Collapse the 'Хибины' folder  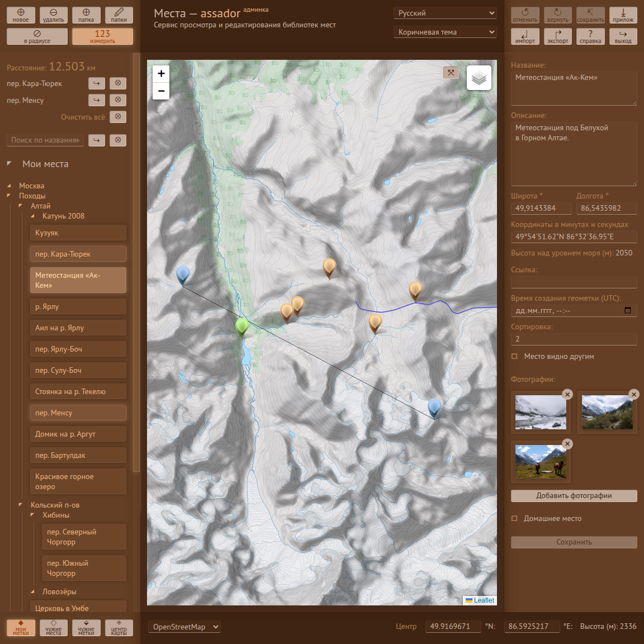[x=33, y=515]
